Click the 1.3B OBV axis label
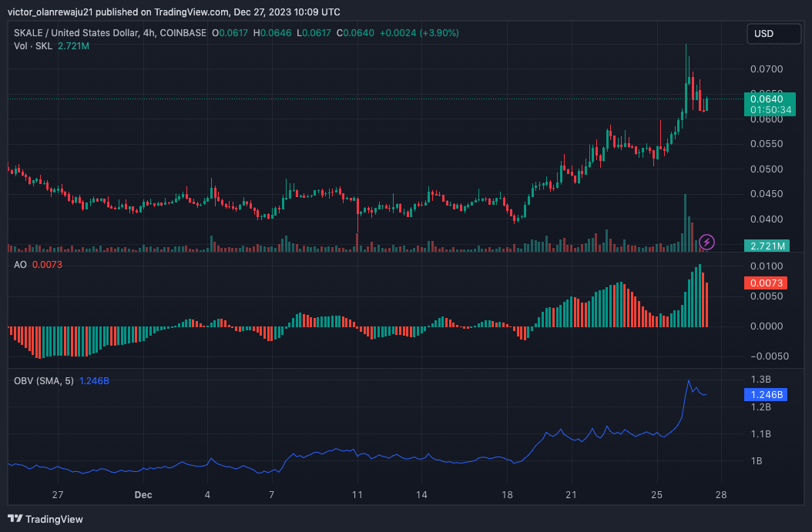812x532 pixels. pyautogui.click(x=760, y=380)
